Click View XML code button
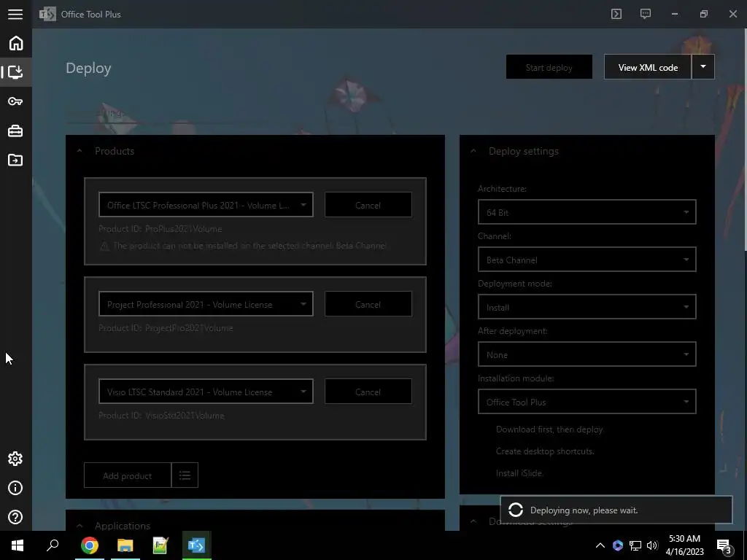The height and width of the screenshot is (560, 747). coord(648,67)
